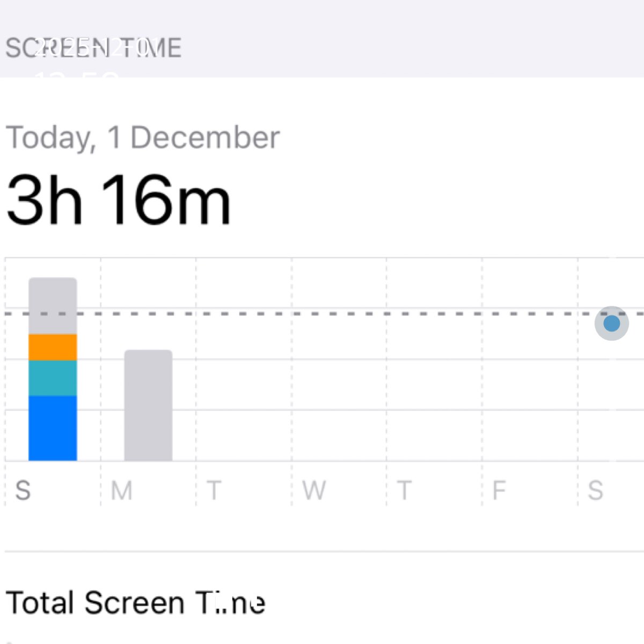Tap the Today, 1 December date label

tap(142, 137)
